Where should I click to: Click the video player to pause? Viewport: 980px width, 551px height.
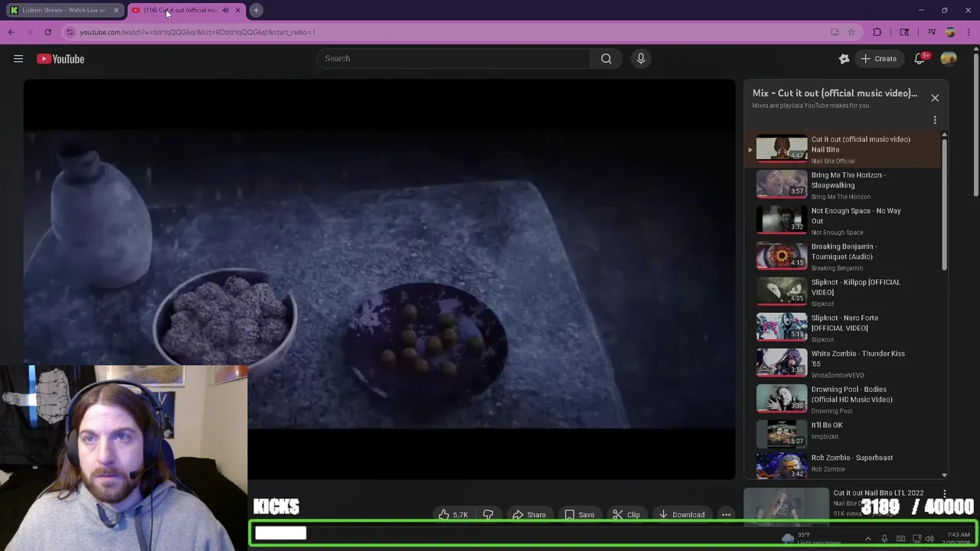[x=379, y=279]
